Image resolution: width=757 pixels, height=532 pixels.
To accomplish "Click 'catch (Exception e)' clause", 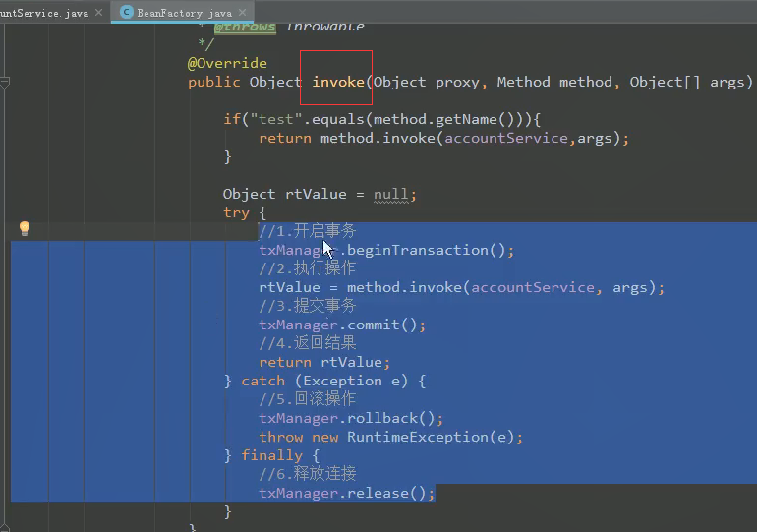I will 324,381.
